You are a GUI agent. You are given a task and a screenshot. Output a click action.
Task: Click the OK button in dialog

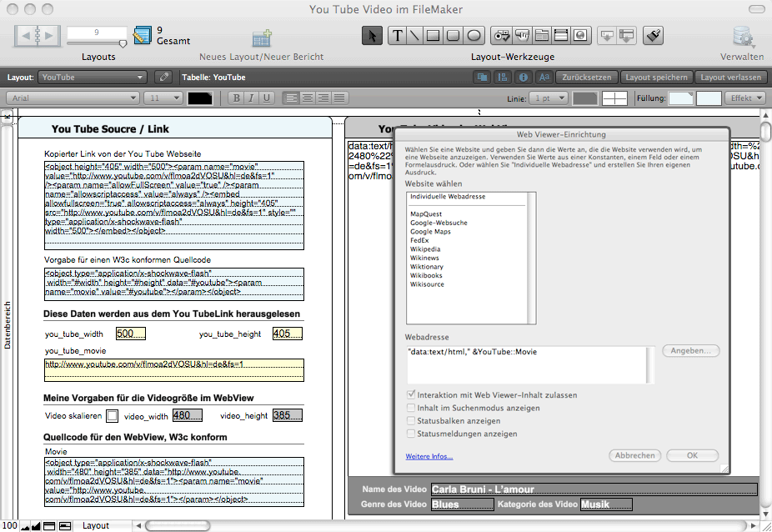pos(692,455)
